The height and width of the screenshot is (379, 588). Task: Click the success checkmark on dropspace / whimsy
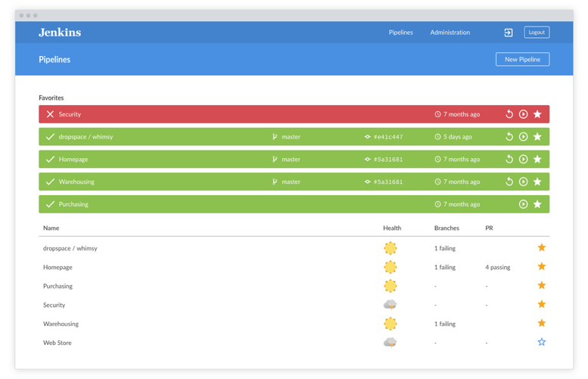coord(50,136)
